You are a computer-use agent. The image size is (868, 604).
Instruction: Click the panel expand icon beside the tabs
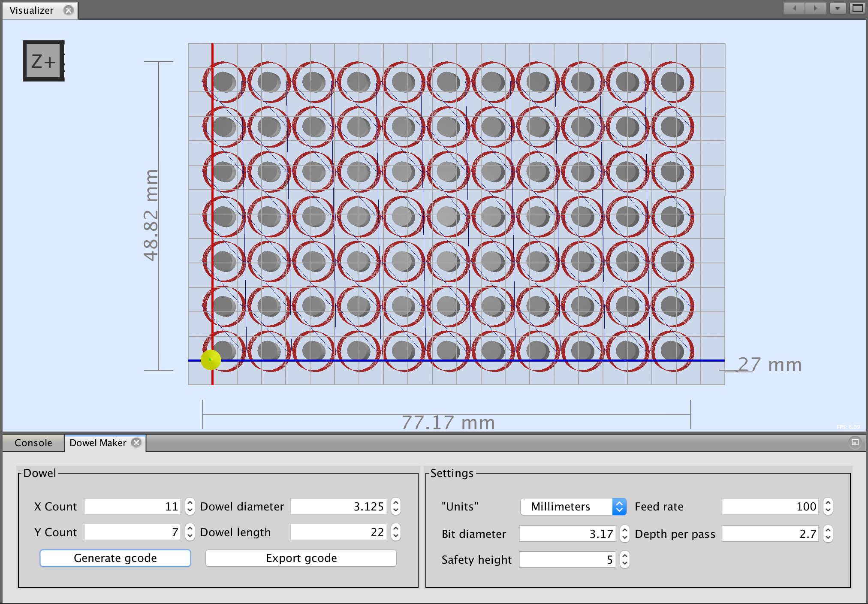click(x=855, y=443)
